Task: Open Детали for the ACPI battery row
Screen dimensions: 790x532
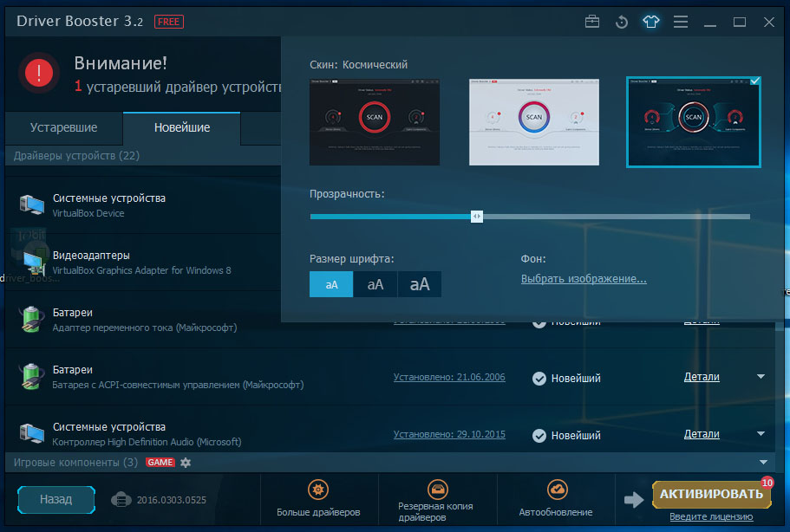Action: pos(702,377)
